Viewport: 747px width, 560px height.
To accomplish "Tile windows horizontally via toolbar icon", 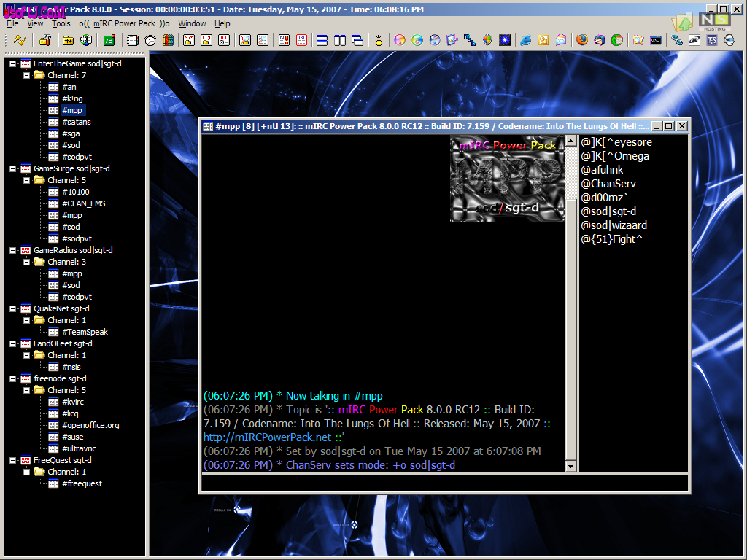I will [322, 41].
